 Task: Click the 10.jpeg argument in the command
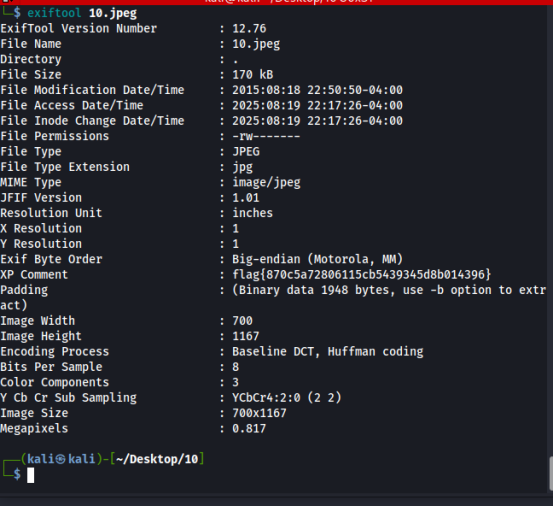click(x=113, y=13)
